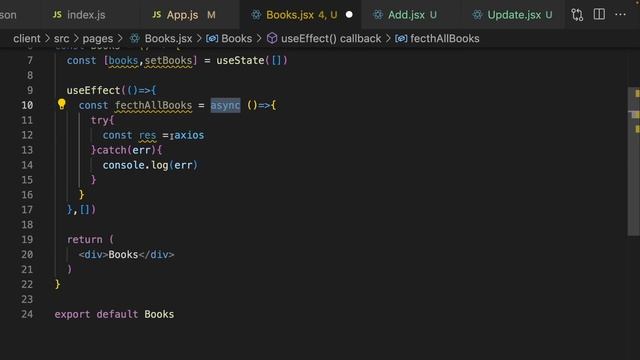
Task: Open the Books.jsx breadcrumb file
Action: (x=168, y=38)
